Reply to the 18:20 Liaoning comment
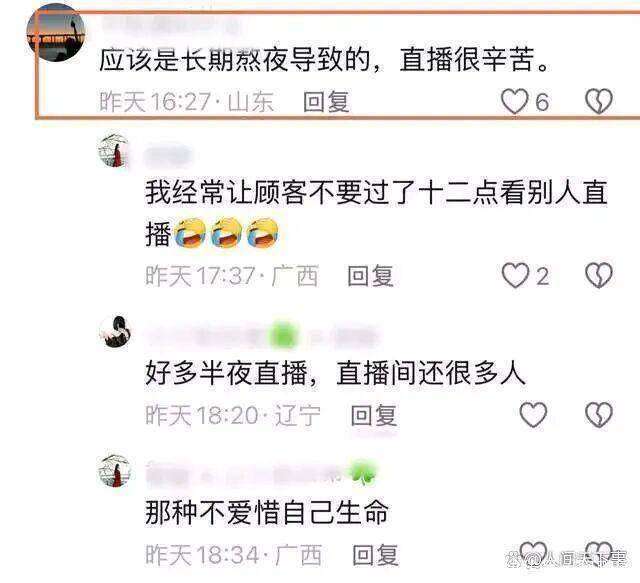The image size is (640, 583). 373,415
